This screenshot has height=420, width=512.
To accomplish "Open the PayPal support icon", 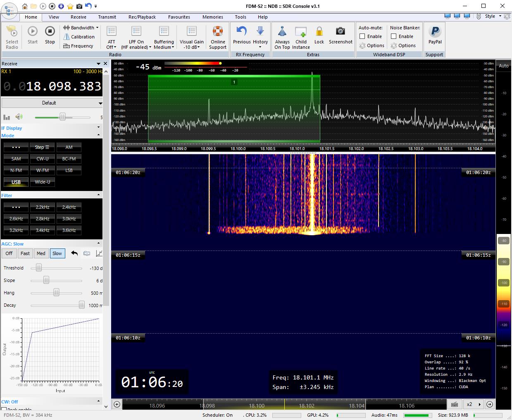I will coord(435,32).
